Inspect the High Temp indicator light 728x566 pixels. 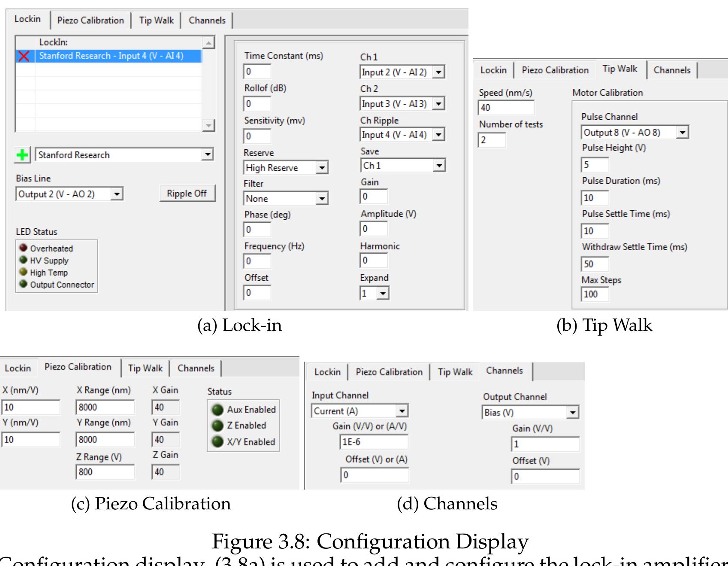point(22,272)
